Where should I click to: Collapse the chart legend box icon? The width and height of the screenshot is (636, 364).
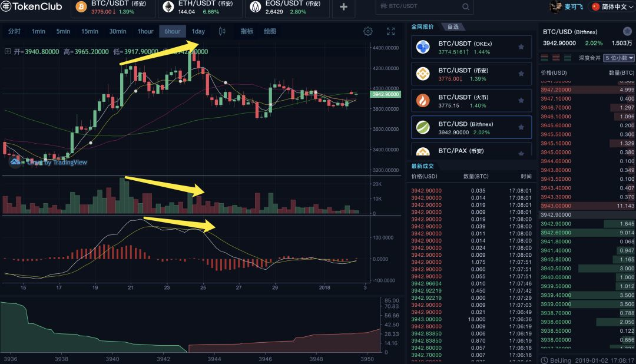coord(7,51)
